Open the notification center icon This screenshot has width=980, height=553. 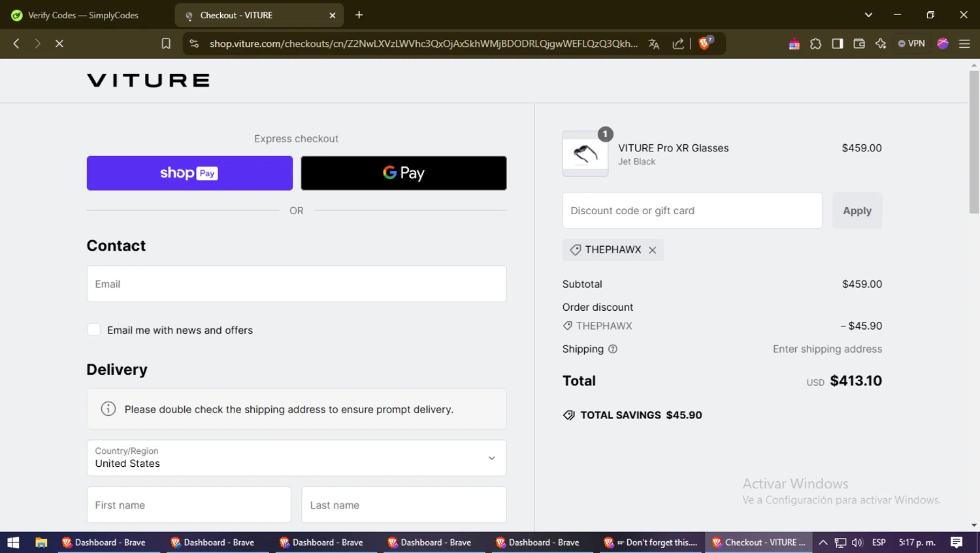coord(956,543)
